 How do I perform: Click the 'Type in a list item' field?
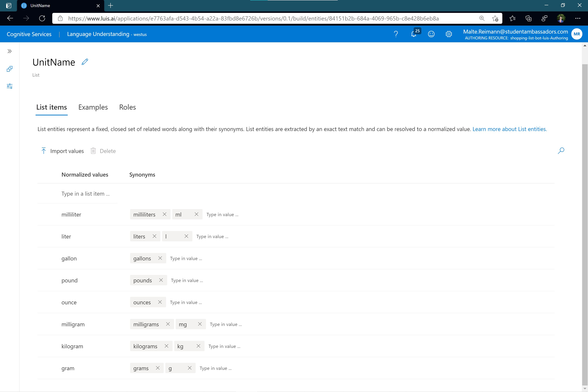coord(85,194)
